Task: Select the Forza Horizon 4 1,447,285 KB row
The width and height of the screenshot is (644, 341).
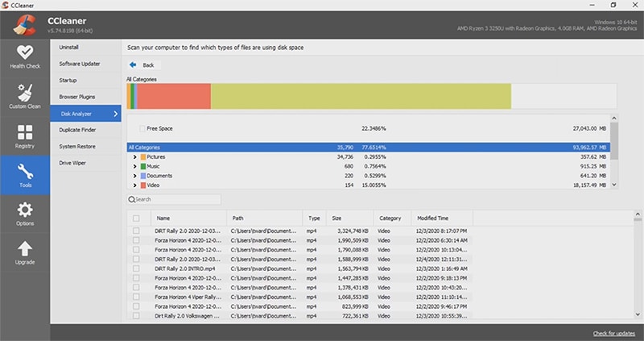Action: pos(299,278)
